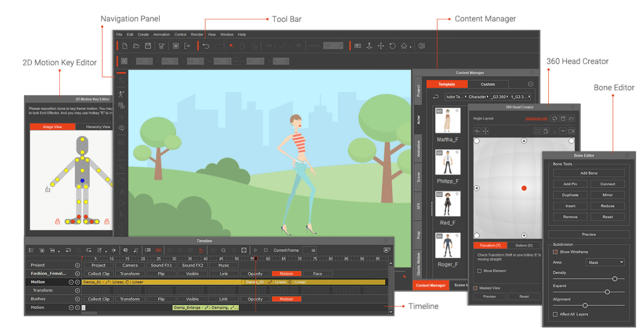Switch to the Deform (D) tab
The image size is (644, 330).
[x=523, y=245]
